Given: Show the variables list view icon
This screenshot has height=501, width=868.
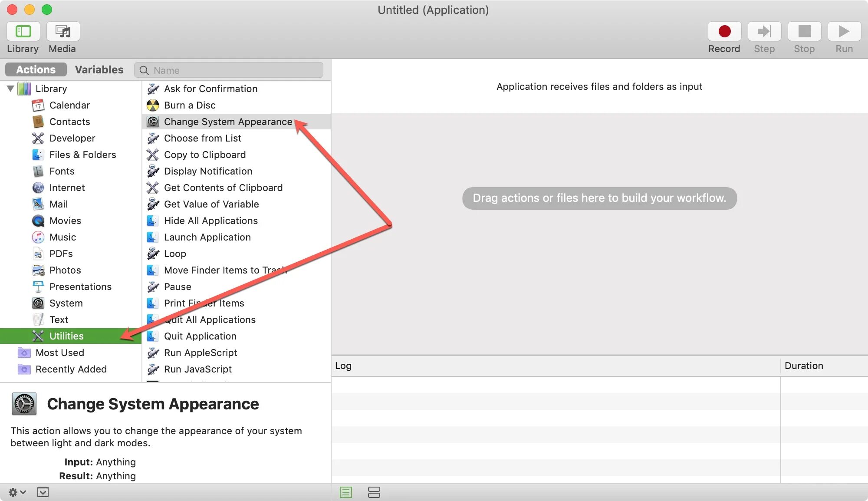Looking at the screenshot, I should click(x=374, y=492).
